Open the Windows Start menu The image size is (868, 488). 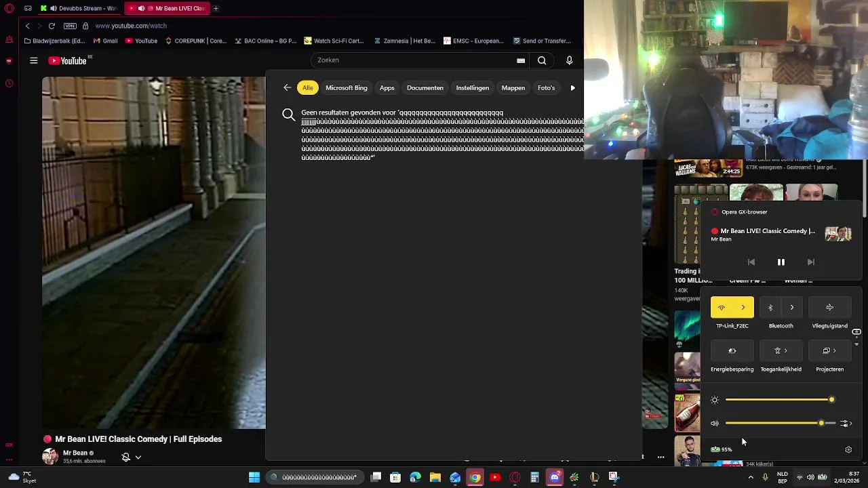[x=254, y=477]
